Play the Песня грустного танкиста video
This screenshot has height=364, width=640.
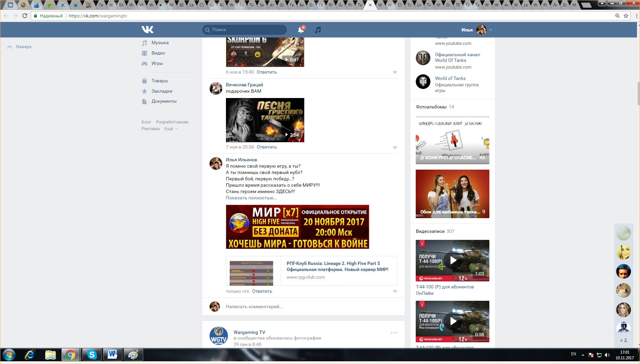[265, 120]
